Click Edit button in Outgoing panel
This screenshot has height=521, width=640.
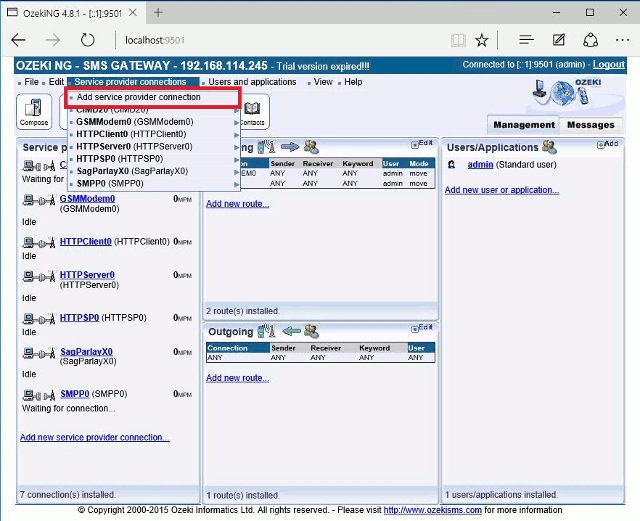[424, 327]
